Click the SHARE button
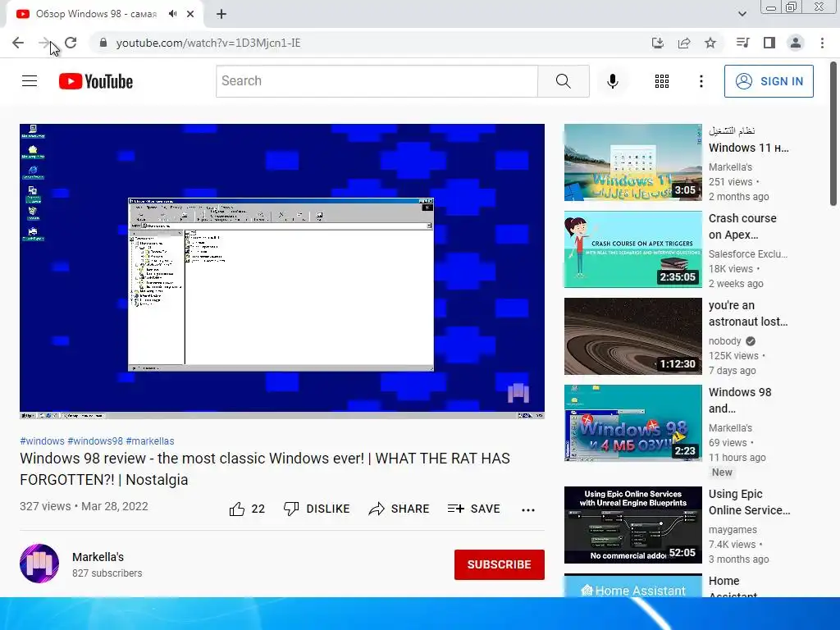Screen dimensions: 840x630 399,509
